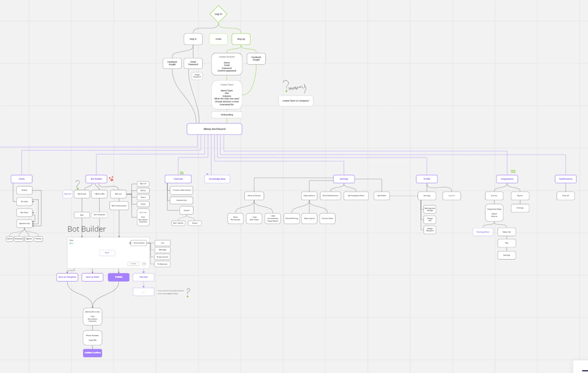Screen dimensions: 588x373
Task: Click the question mark next to Test Bot notes
Action: pos(188,292)
